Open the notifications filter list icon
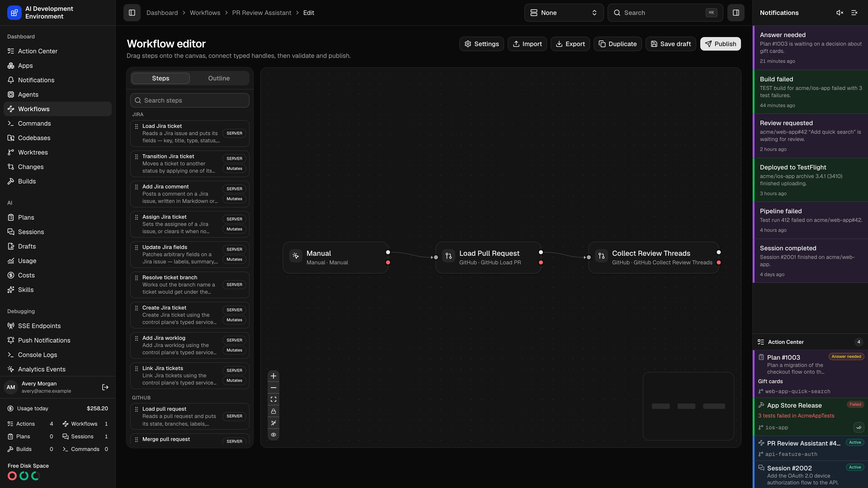The height and width of the screenshot is (488, 868). 854,13
